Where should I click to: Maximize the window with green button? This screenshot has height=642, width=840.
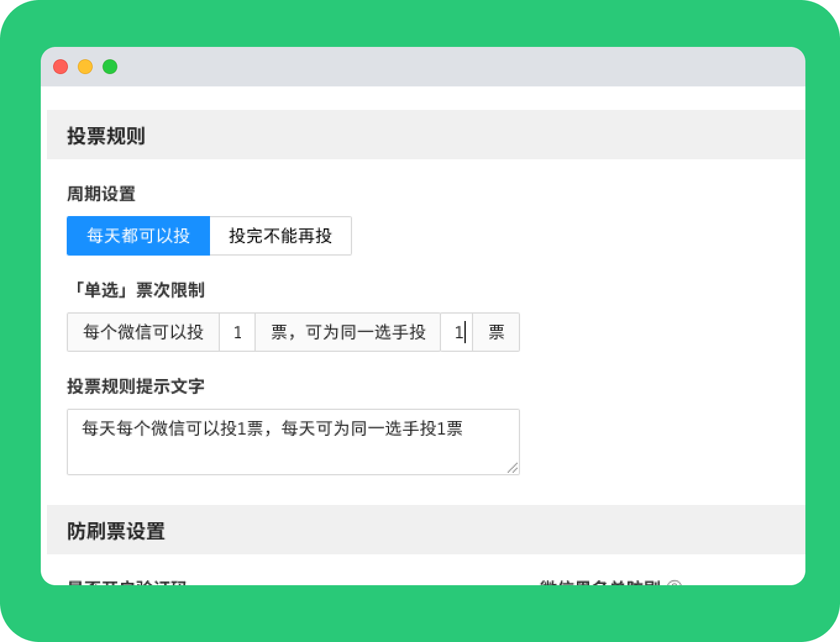pos(110,67)
